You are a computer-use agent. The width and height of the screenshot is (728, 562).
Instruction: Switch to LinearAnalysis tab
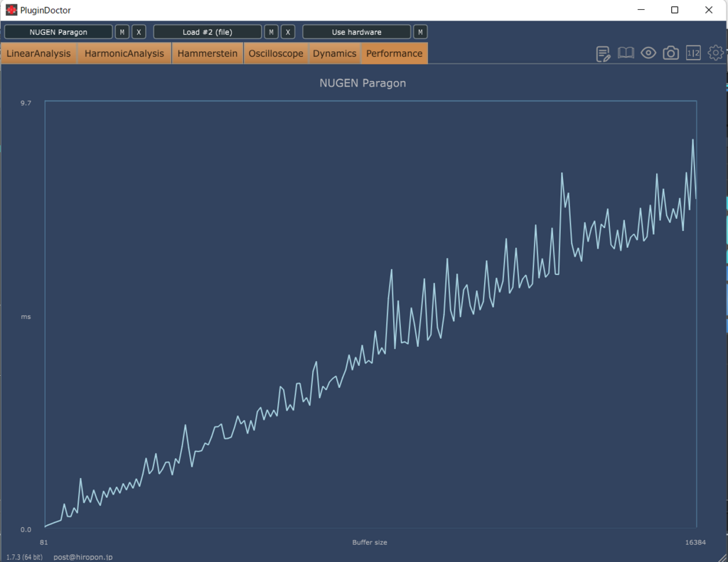click(38, 53)
